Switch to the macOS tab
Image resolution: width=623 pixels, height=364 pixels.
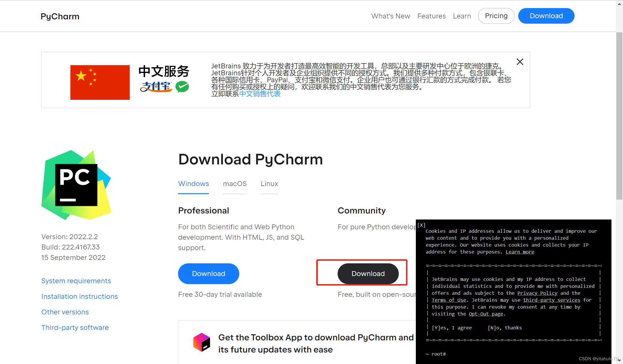coord(235,184)
